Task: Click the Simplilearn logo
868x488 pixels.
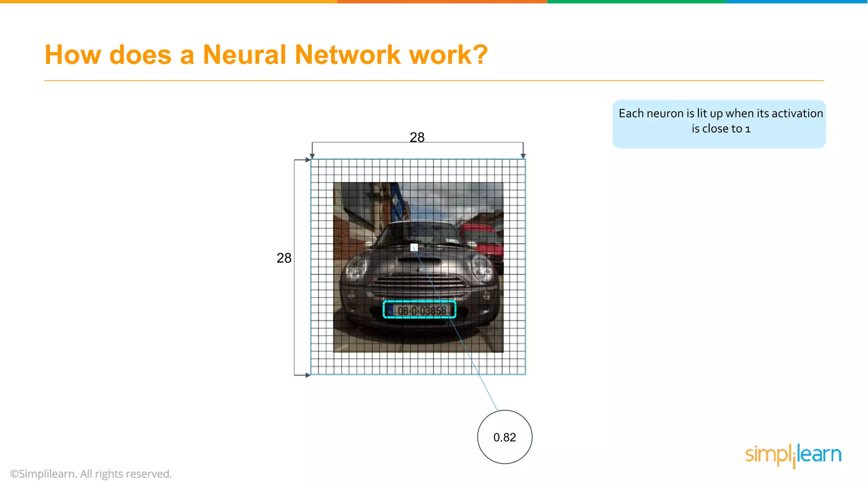Action: [x=793, y=455]
